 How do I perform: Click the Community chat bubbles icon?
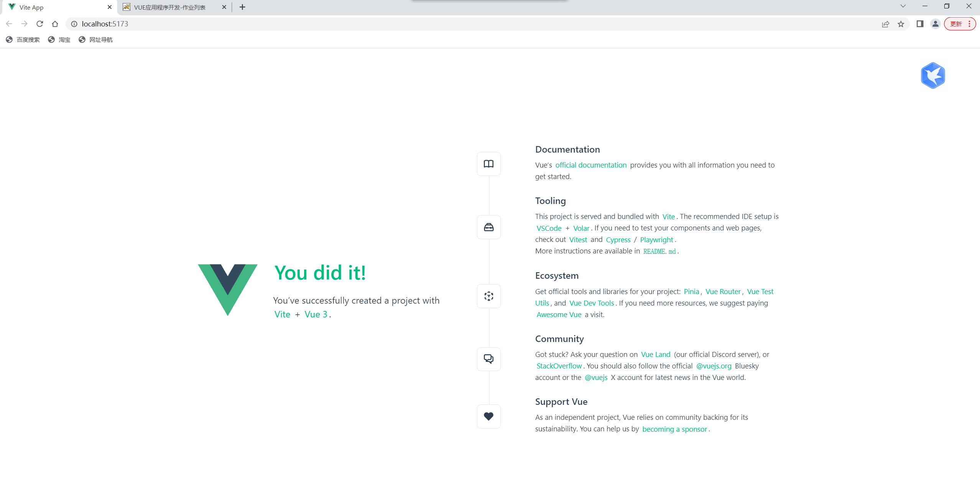488,359
